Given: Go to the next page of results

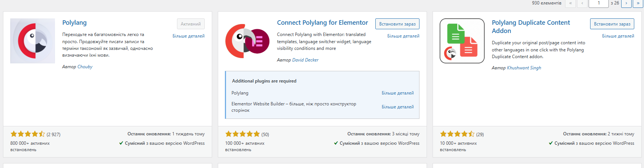Looking at the screenshot, I should tap(626, 3).
